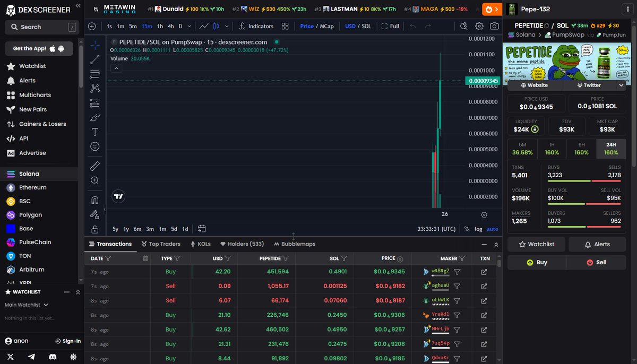Set chart range to 5d
This screenshot has width=637, height=364.
tap(174, 229)
